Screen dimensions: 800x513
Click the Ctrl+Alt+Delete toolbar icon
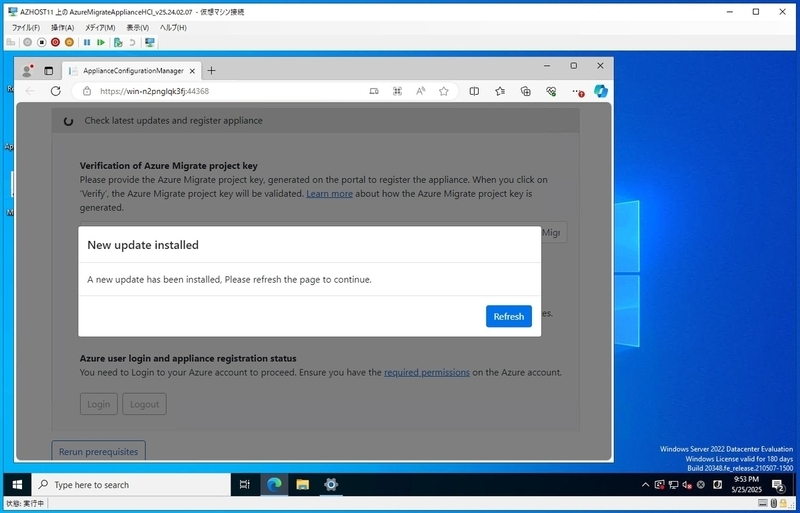pos(11,42)
